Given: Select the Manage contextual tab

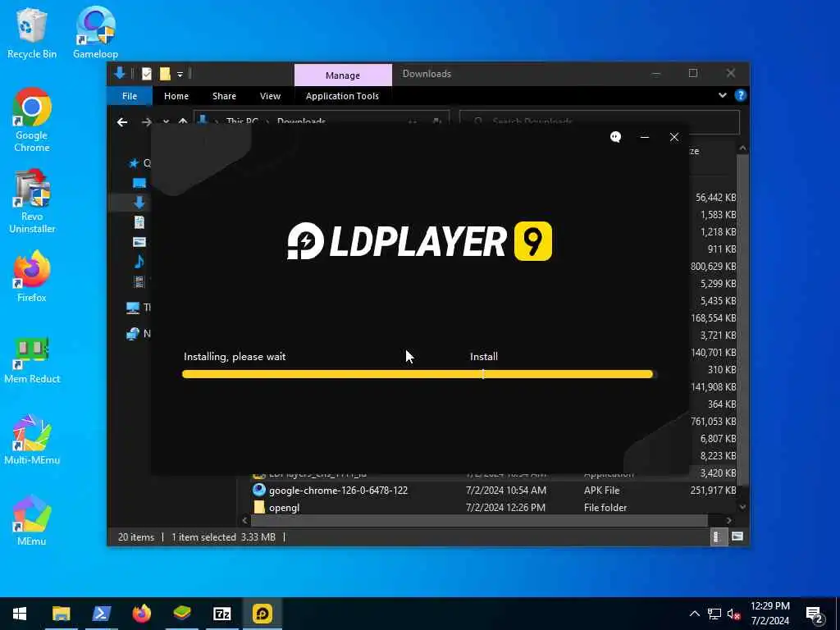Looking at the screenshot, I should pyautogui.click(x=343, y=75).
